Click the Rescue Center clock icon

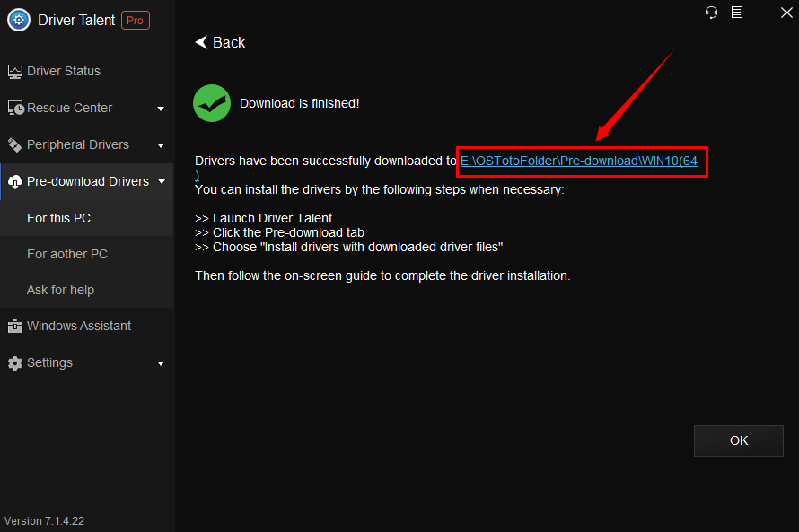[x=16, y=108]
